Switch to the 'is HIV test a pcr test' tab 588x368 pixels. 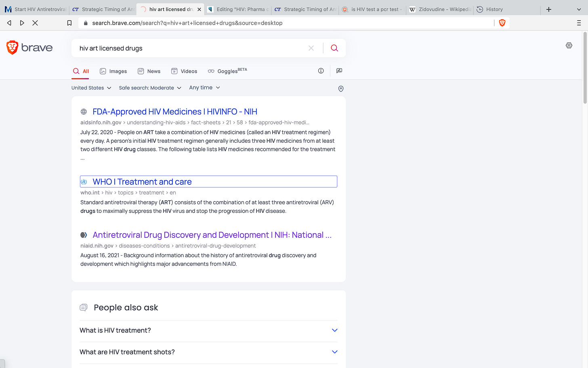(372, 9)
